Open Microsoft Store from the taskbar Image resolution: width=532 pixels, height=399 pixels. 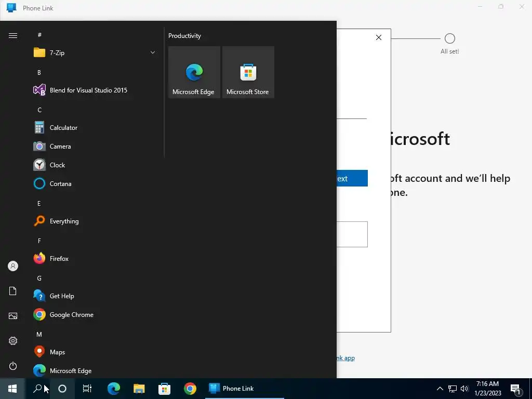click(x=165, y=389)
